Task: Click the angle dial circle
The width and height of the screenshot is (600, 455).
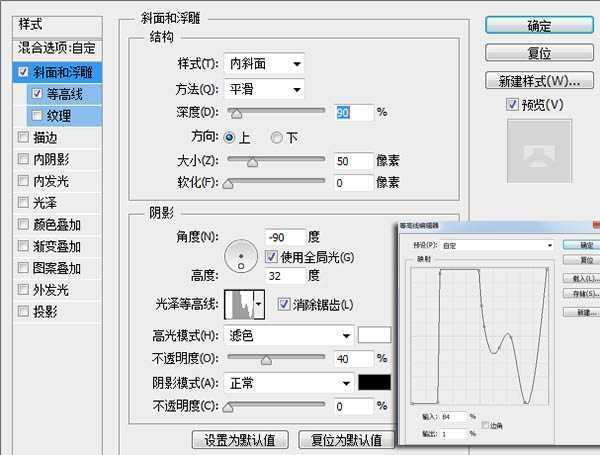Action: [240, 258]
